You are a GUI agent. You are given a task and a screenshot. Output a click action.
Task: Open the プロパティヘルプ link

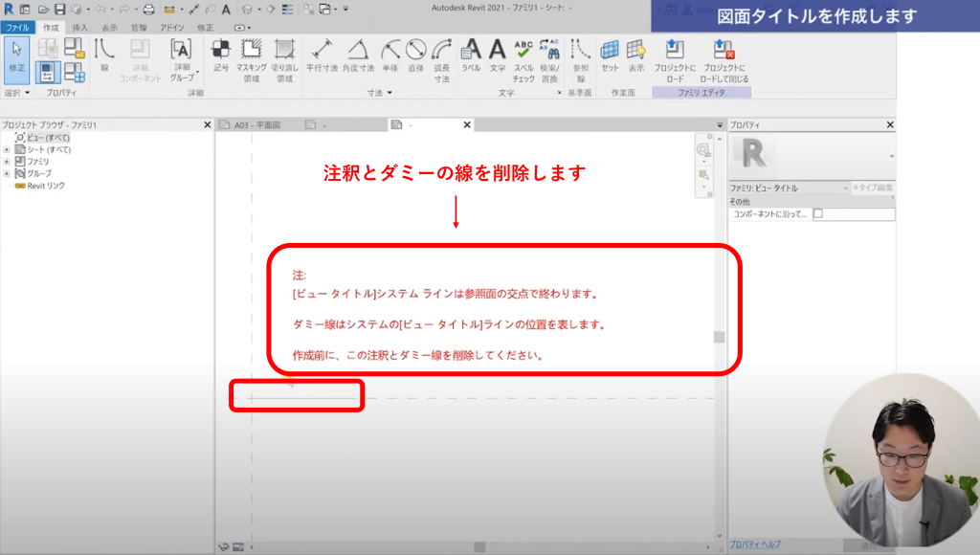pyautogui.click(x=755, y=544)
